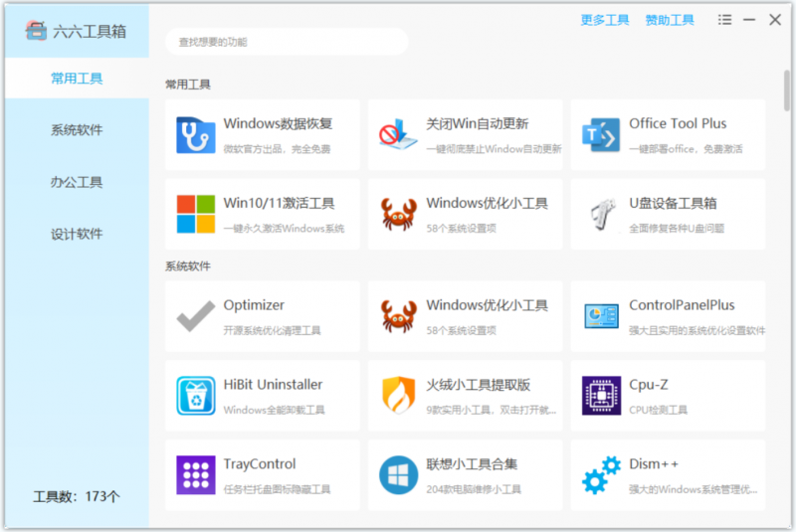Click 微软官方出品，完全免费 description
This screenshot has height=532, width=796.
coord(277,149)
